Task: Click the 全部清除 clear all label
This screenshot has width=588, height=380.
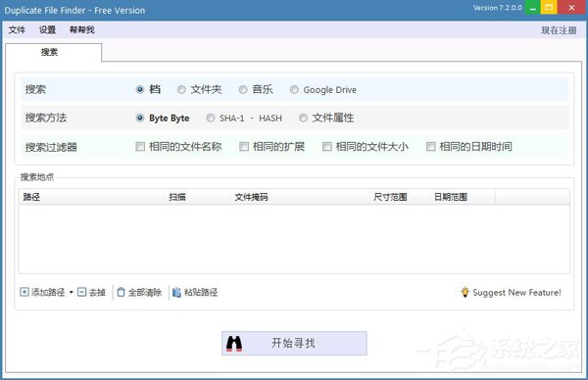Action: (x=145, y=292)
